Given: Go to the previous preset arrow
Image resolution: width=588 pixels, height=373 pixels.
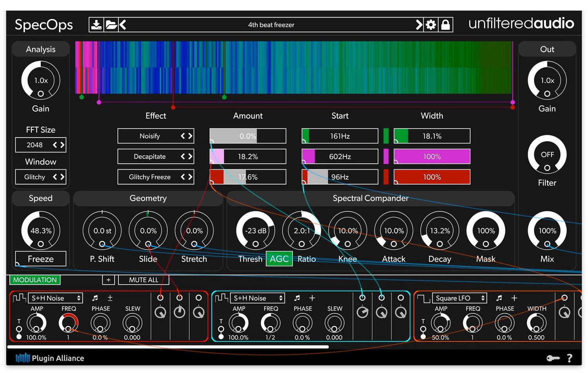Looking at the screenshot, I should pyautogui.click(x=123, y=25).
